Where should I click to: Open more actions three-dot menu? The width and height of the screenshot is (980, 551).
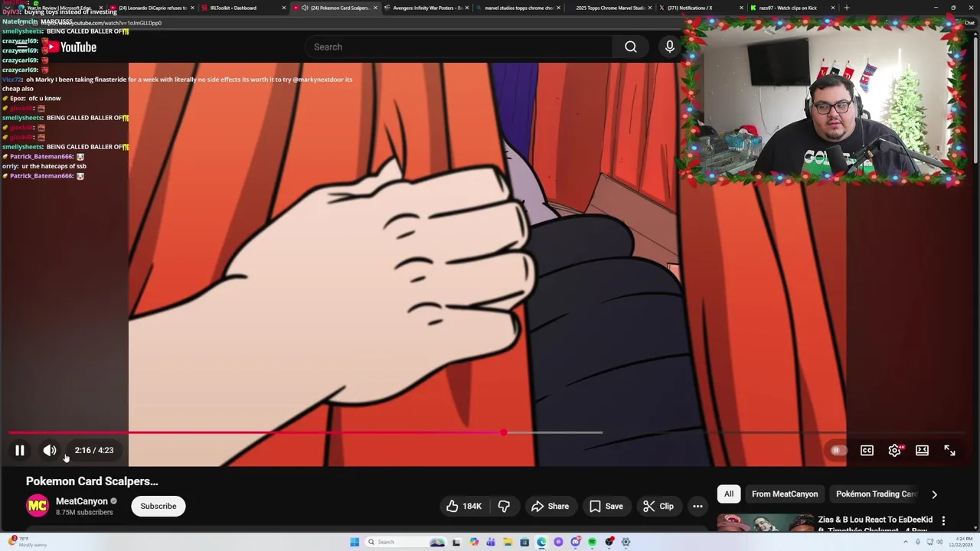click(697, 506)
